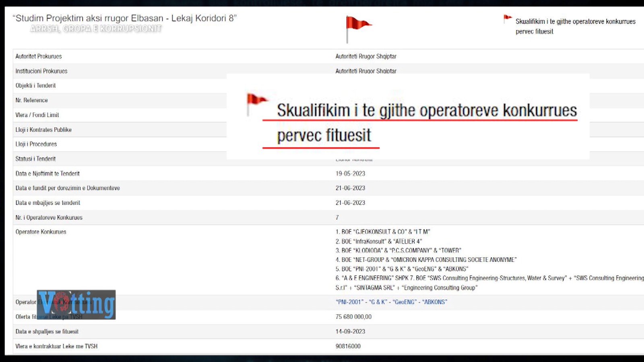
Task: Select the "Data e mbajtjes se tenderit" label
Action: [48, 203]
